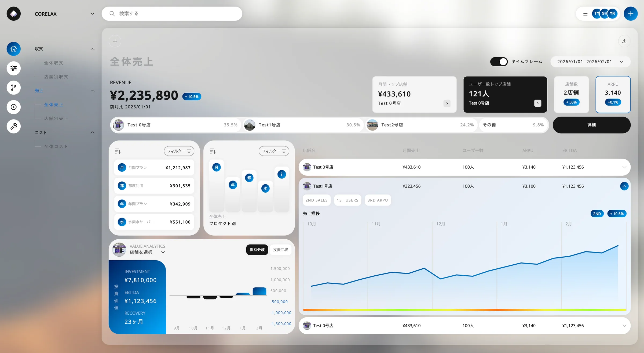644x353 pixels.
Task: Click sort icon in plan list panel
Action: coord(118,151)
